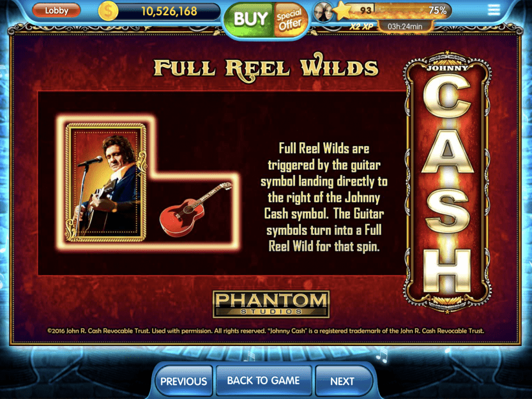Select the Johnny Cash portrait symbol

click(x=106, y=183)
